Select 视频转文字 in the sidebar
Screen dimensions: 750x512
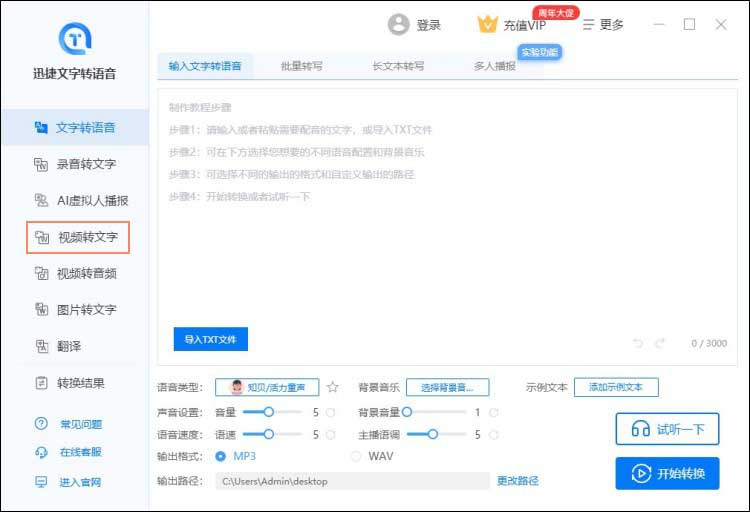(x=78, y=238)
